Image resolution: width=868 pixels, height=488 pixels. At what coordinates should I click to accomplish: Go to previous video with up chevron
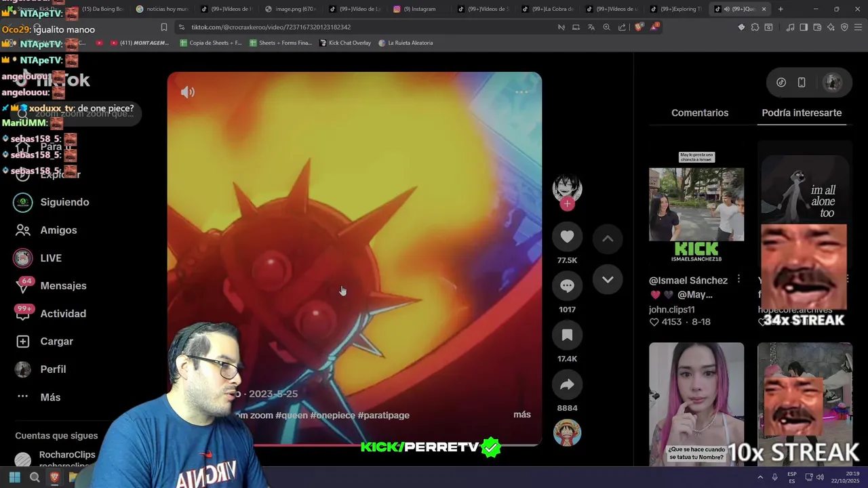(608, 239)
